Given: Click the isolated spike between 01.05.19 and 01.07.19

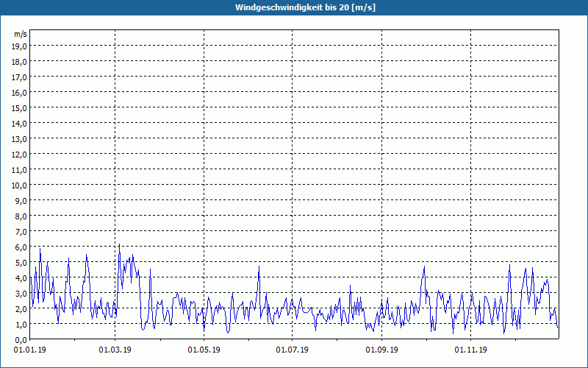Looking at the screenshot, I should coord(259,267).
